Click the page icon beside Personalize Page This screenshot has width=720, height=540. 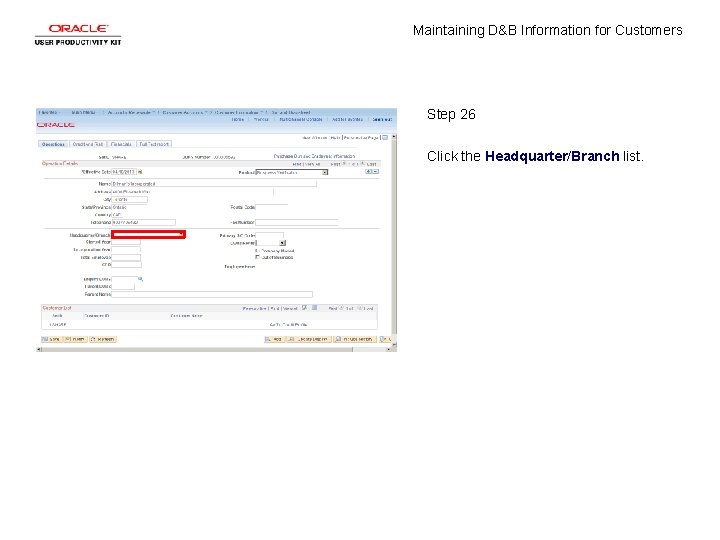coord(385,137)
